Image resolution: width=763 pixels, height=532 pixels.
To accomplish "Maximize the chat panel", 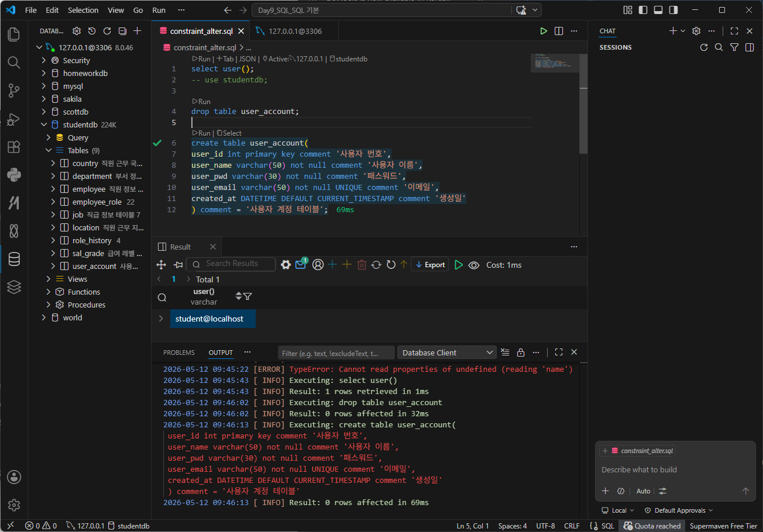I will click(x=734, y=31).
